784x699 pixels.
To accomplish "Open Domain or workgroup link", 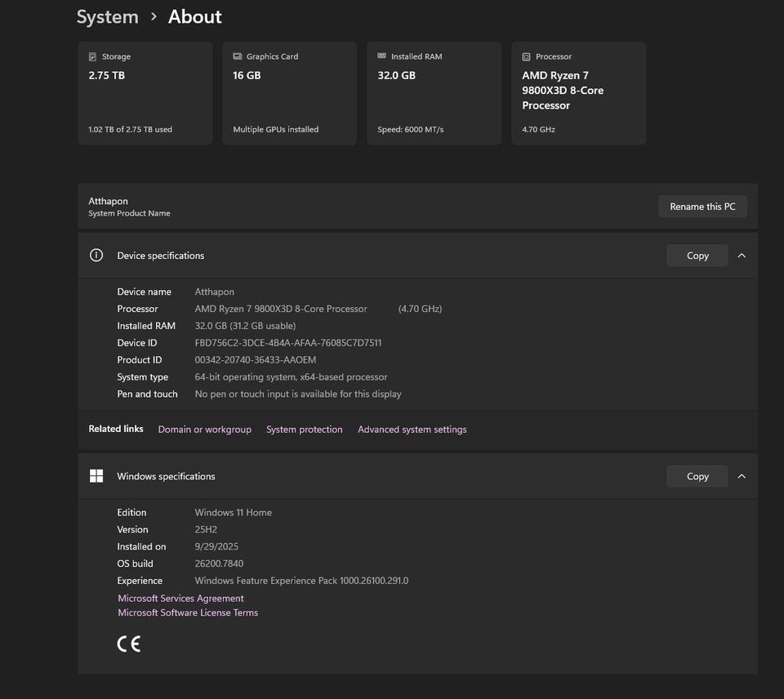I will point(204,430).
